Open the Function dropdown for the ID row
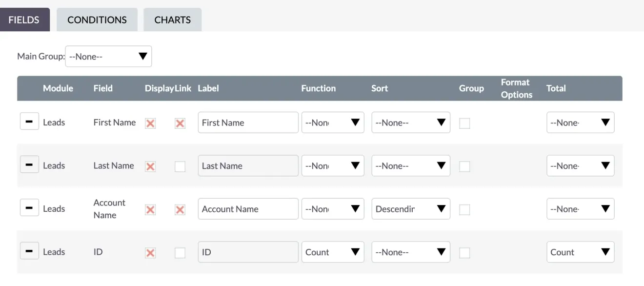644x286 pixels. click(x=333, y=252)
